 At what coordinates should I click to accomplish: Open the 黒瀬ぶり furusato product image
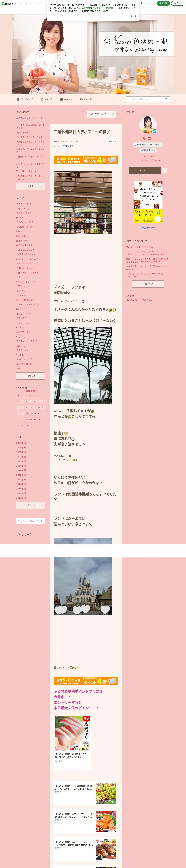coord(73,733)
